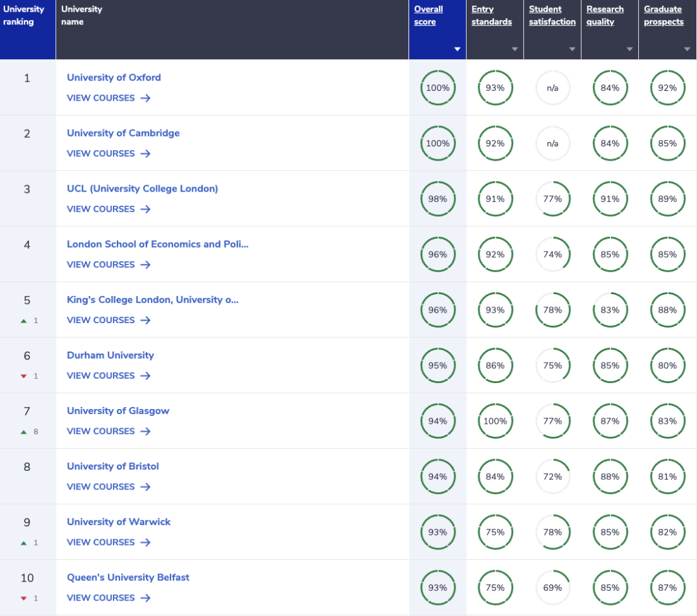Open the Durham University link
697x616 pixels.
click(110, 355)
